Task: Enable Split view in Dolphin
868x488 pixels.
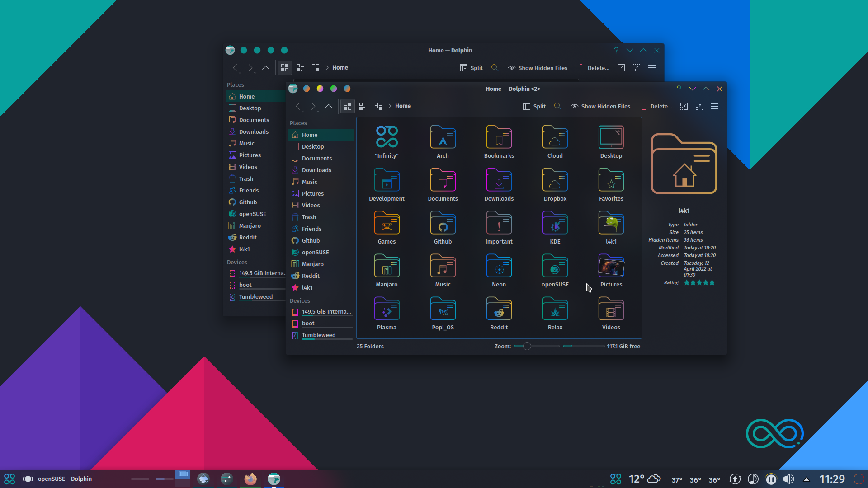Action: coord(534,106)
